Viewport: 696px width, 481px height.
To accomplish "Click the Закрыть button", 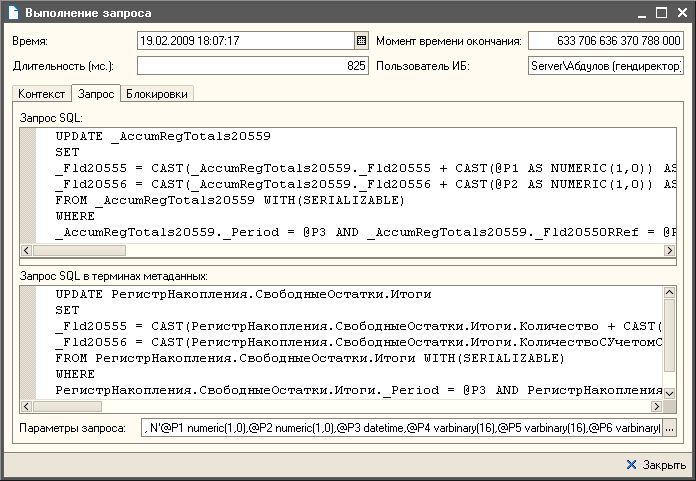I will tap(656, 465).
